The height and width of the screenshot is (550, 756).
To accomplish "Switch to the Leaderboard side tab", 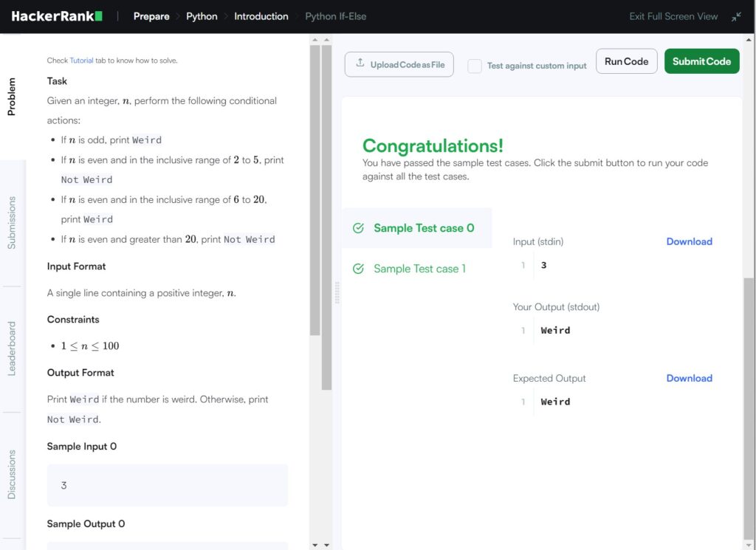I will (12, 348).
